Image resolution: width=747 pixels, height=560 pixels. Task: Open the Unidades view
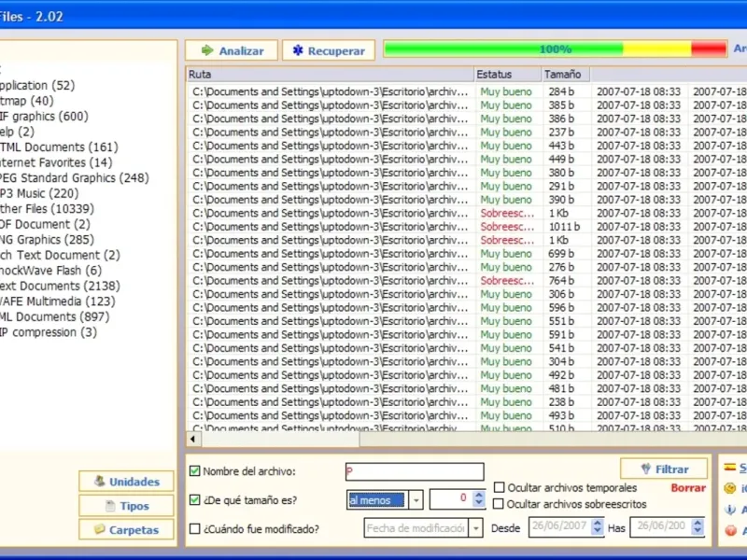(126, 482)
